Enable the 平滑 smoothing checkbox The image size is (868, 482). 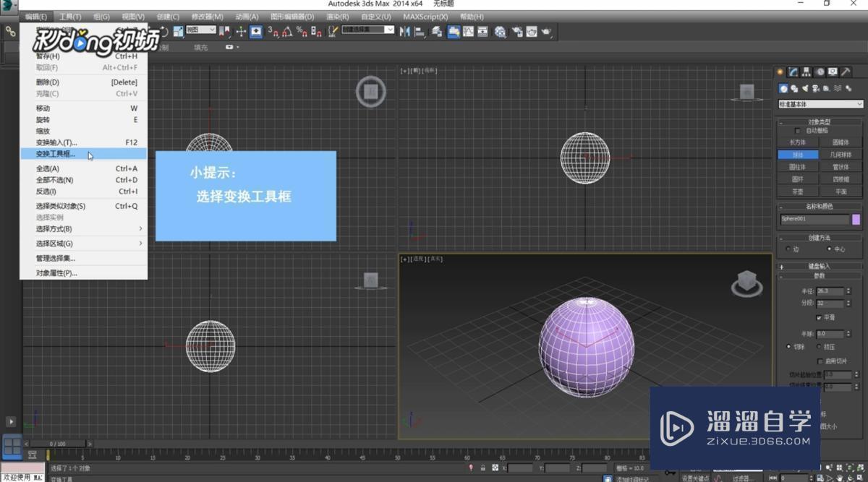pyautogui.click(x=820, y=317)
